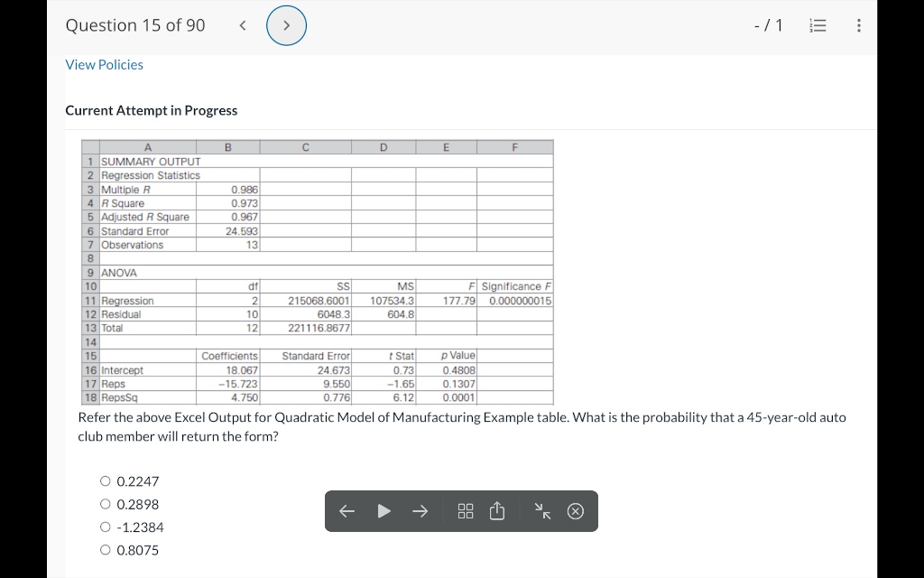Select the forward arrow icon in the toolbar
The width and height of the screenshot is (924, 578).
click(x=420, y=511)
